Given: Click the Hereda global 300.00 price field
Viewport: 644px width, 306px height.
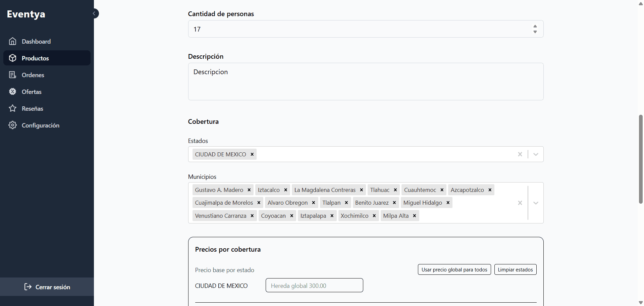Looking at the screenshot, I should click(x=314, y=285).
